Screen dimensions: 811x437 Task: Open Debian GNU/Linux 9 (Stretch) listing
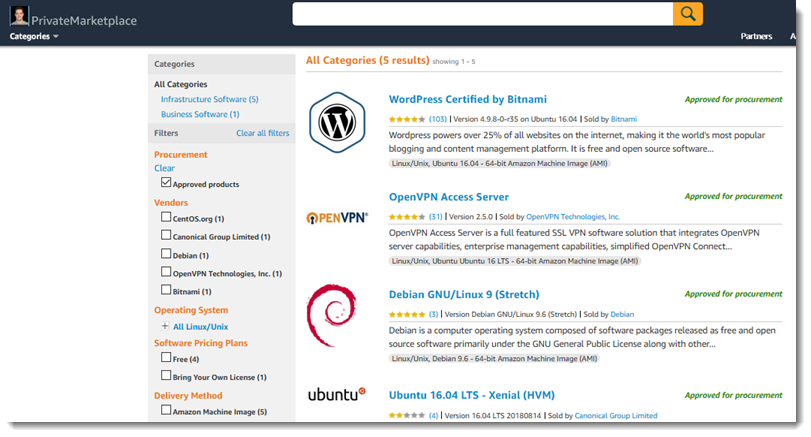(464, 294)
